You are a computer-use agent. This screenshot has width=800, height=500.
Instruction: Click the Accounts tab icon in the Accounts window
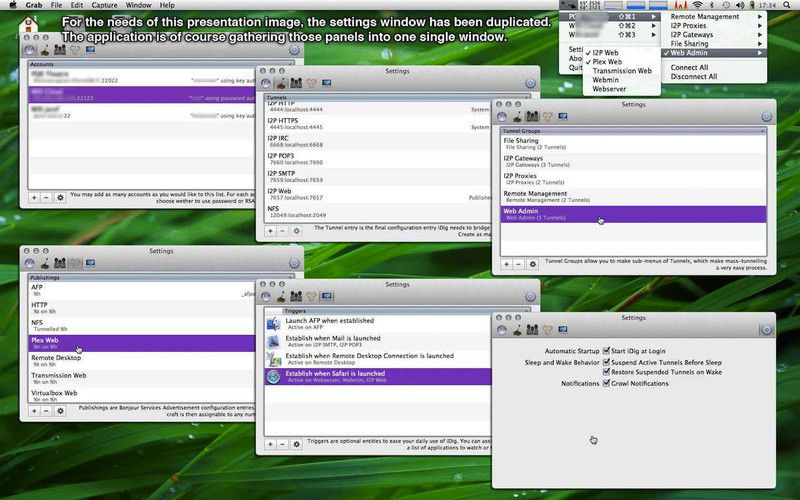(x=30, y=50)
